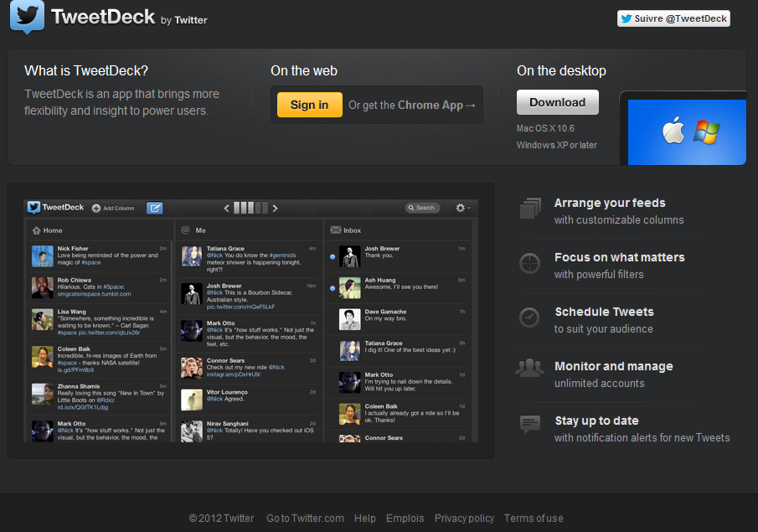Click the envelope icon on the Inbox column
758x532 pixels.
click(333, 229)
